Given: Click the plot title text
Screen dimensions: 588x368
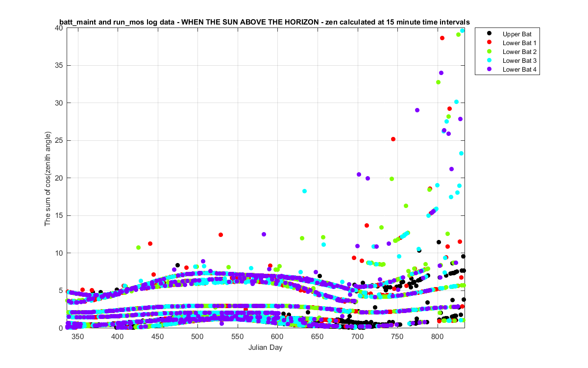Looking at the screenshot, I should tap(265, 22).
